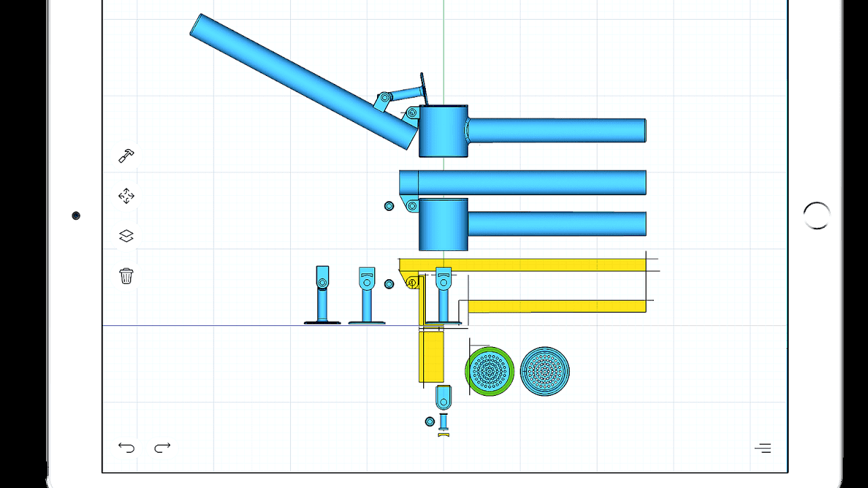868x488 pixels.
Task: Undo the last modeling action
Action: click(126, 447)
